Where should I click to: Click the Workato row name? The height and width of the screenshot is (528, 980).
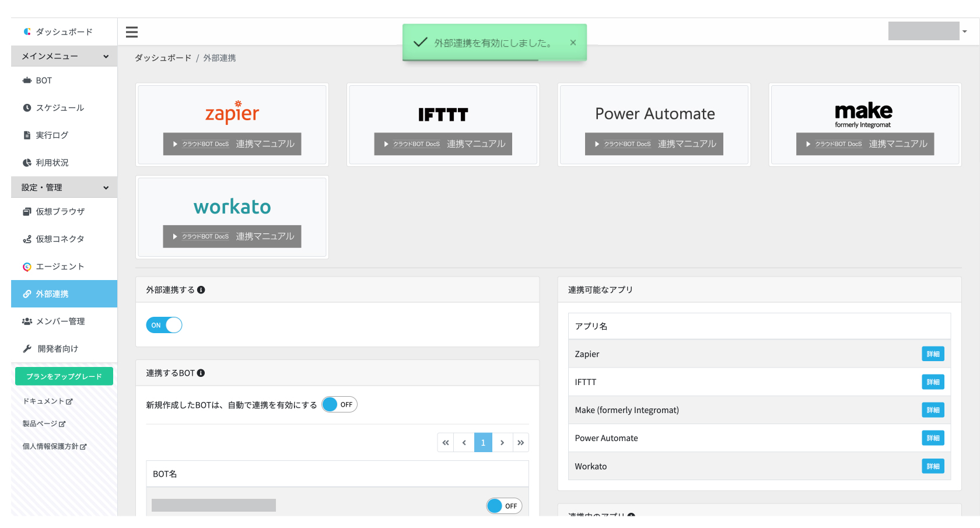(x=591, y=466)
